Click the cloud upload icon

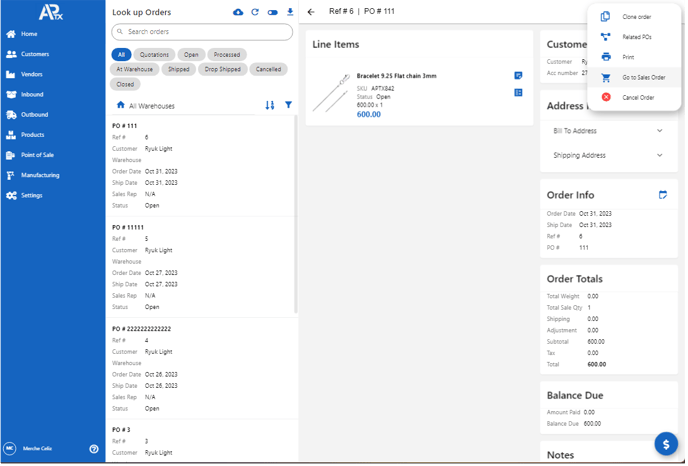238,12
